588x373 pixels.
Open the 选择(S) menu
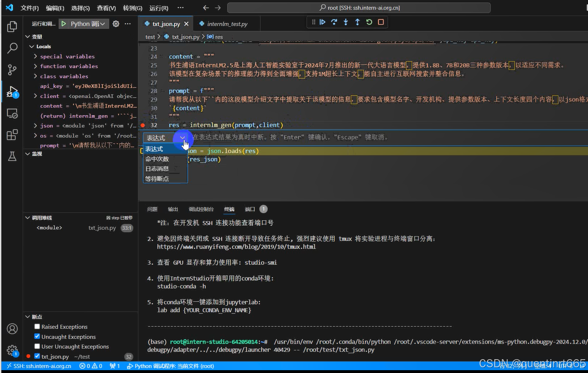point(80,8)
